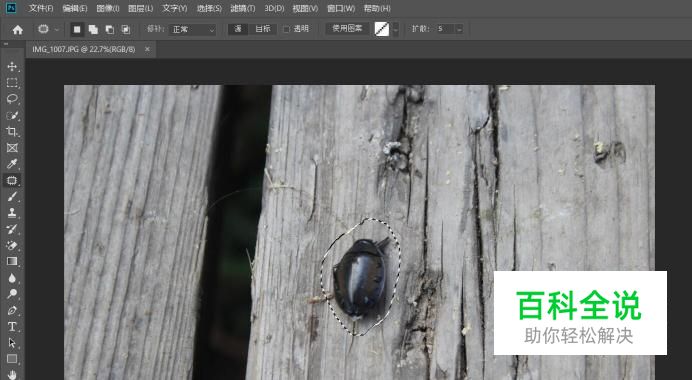Expand the toolbar collapse arrows
The width and height of the screenshot is (692, 380).
coord(6,44)
